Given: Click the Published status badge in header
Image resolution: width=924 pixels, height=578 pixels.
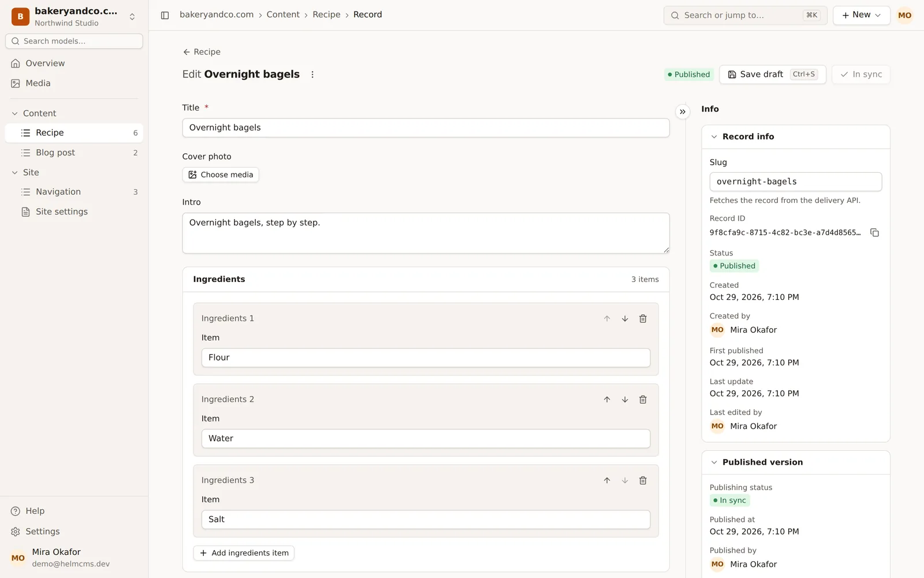Looking at the screenshot, I should point(689,75).
